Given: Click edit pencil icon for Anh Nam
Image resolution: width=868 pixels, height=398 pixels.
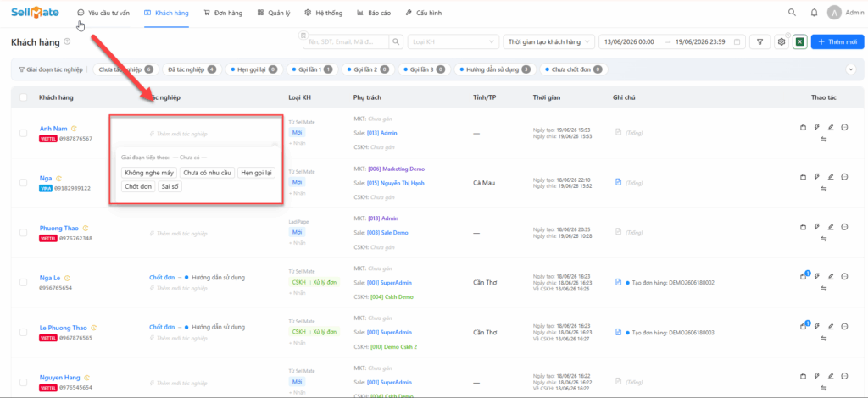Looking at the screenshot, I should [831, 128].
